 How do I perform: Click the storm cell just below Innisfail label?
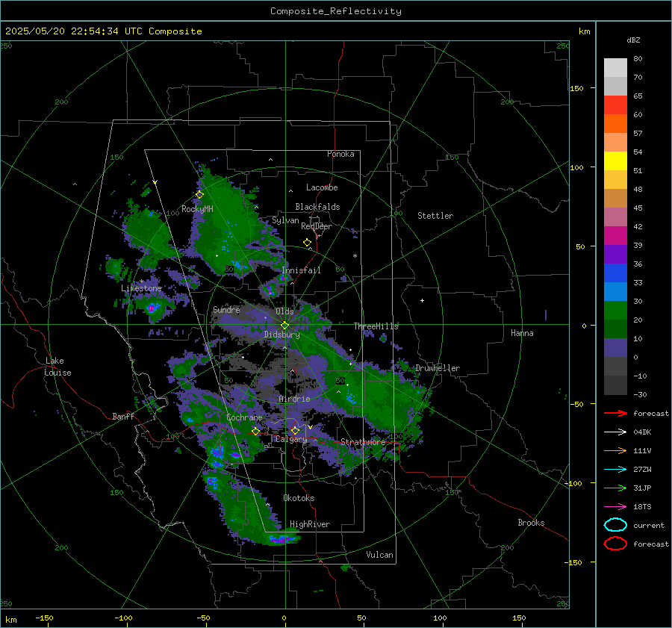click(282, 278)
